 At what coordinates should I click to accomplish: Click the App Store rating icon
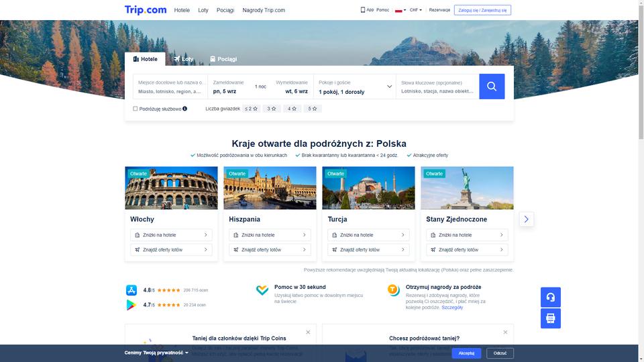click(131, 290)
